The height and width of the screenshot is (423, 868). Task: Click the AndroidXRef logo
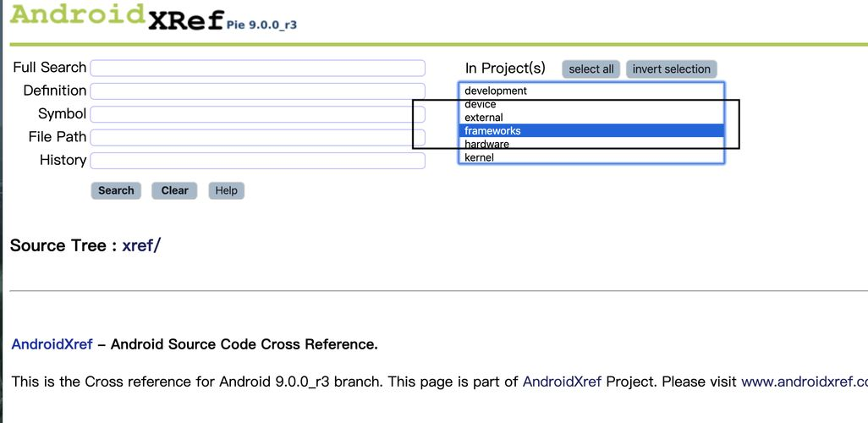tap(117, 17)
